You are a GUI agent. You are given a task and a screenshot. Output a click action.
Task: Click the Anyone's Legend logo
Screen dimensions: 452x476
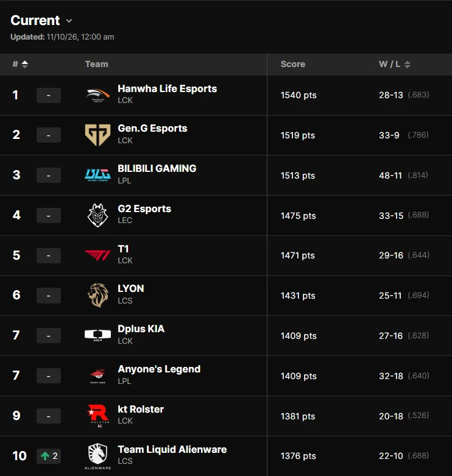point(97,376)
